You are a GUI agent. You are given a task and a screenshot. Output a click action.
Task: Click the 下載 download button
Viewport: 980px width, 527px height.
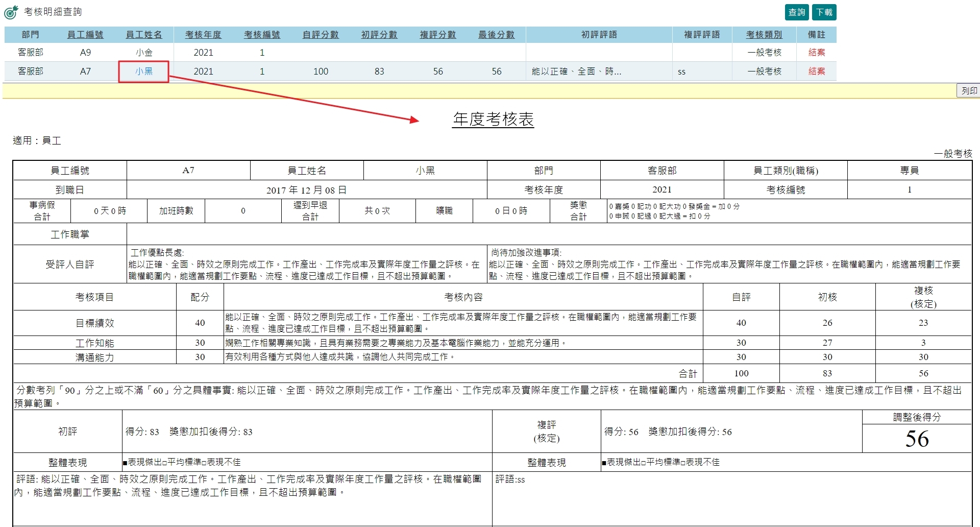(825, 12)
